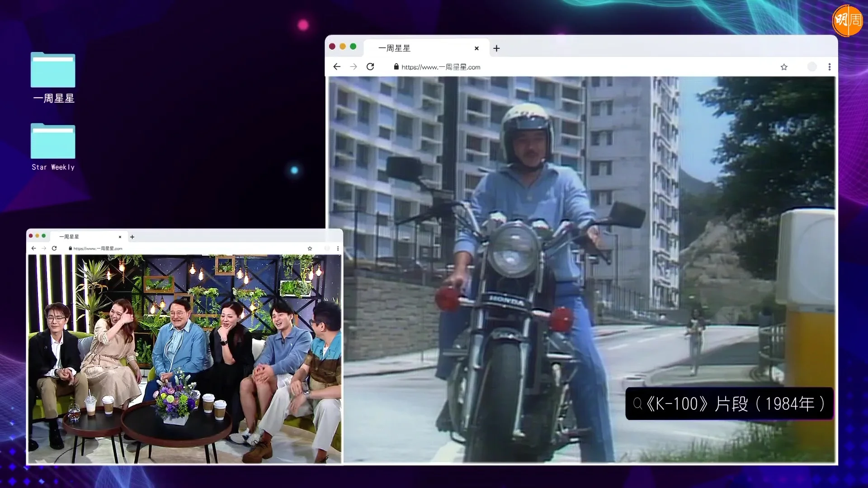Viewport: 868px width, 488px height.
Task: Select the 一周星星 tab in small browser
Action: point(88,237)
